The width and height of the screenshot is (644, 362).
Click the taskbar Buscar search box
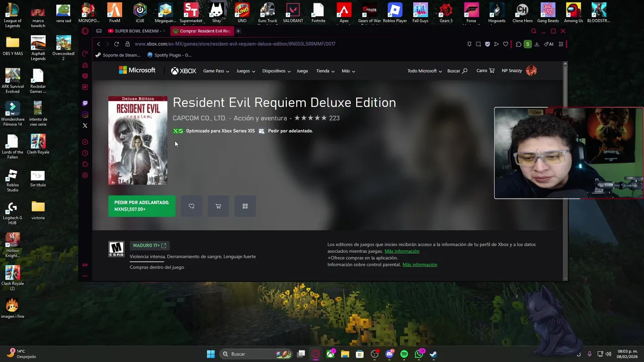click(257, 354)
